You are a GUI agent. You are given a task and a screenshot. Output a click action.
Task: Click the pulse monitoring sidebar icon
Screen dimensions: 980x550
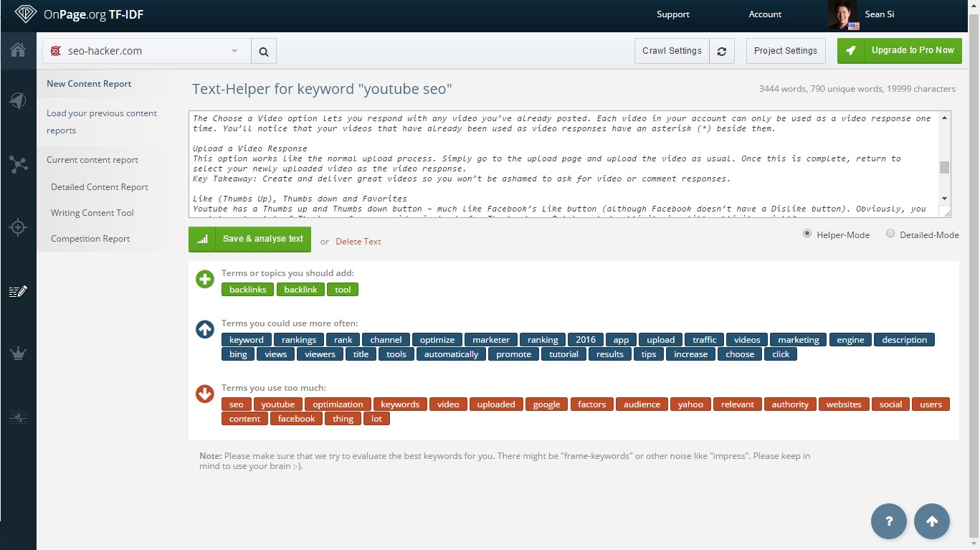pyautogui.click(x=18, y=417)
